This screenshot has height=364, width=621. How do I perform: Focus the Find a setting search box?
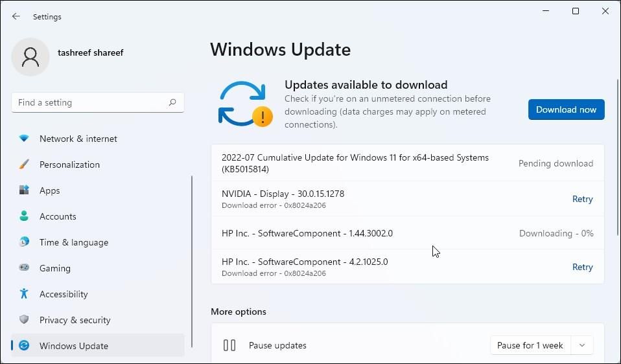[97, 102]
